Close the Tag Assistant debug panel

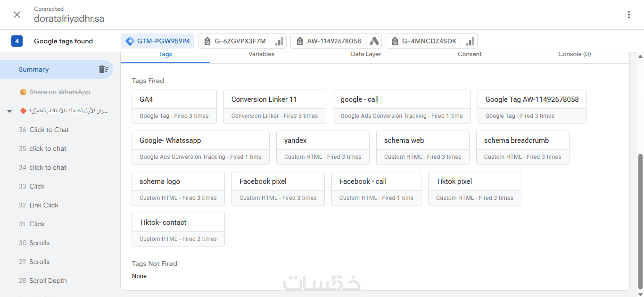[x=17, y=15]
